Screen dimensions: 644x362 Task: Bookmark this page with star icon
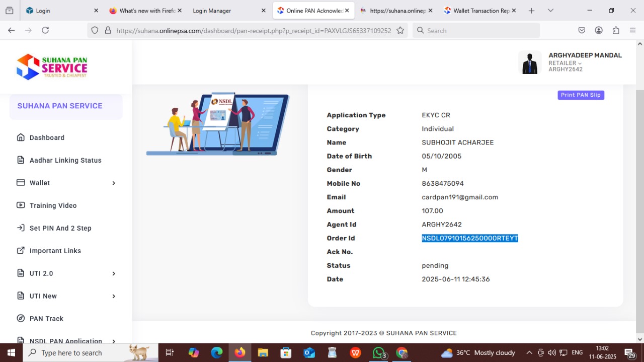[400, 30]
